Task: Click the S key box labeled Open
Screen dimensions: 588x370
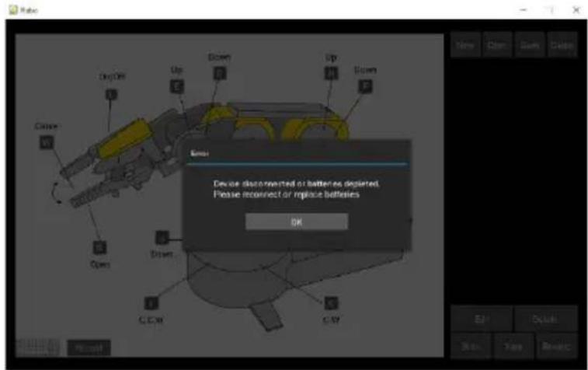Action: (x=99, y=247)
